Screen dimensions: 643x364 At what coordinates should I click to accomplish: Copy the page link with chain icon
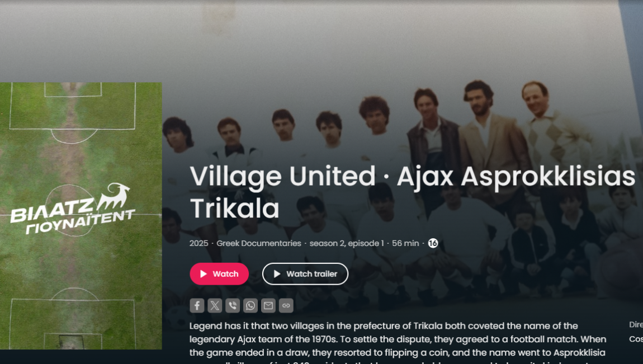pos(286,305)
